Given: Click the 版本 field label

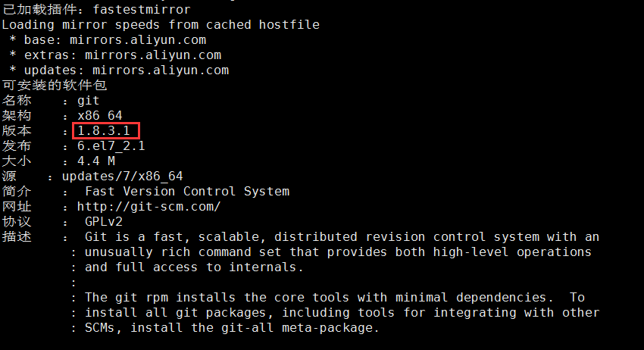Looking at the screenshot, I should [17, 130].
